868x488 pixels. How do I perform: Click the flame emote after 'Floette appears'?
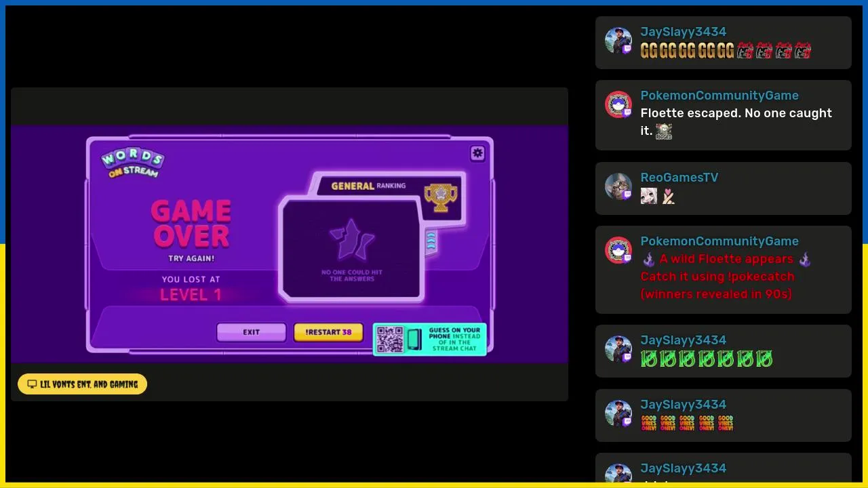(x=805, y=260)
